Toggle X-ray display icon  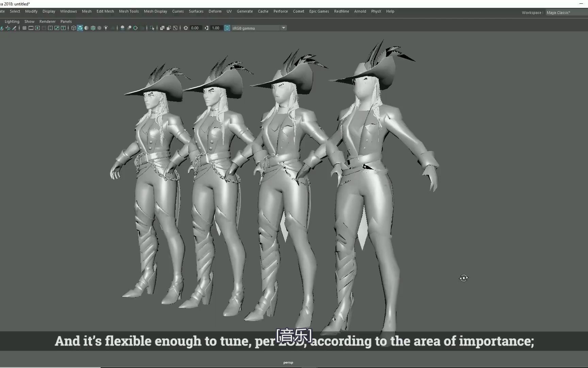[x=162, y=28]
